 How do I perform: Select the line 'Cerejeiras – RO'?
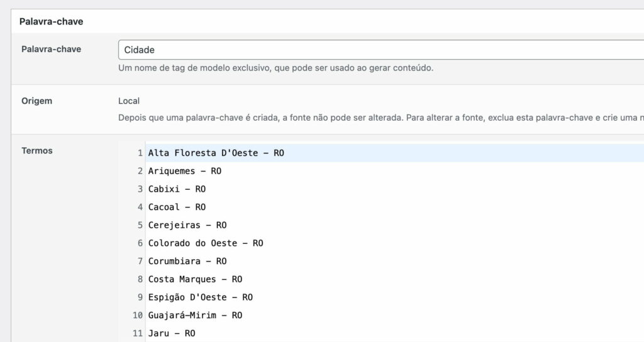(x=187, y=226)
